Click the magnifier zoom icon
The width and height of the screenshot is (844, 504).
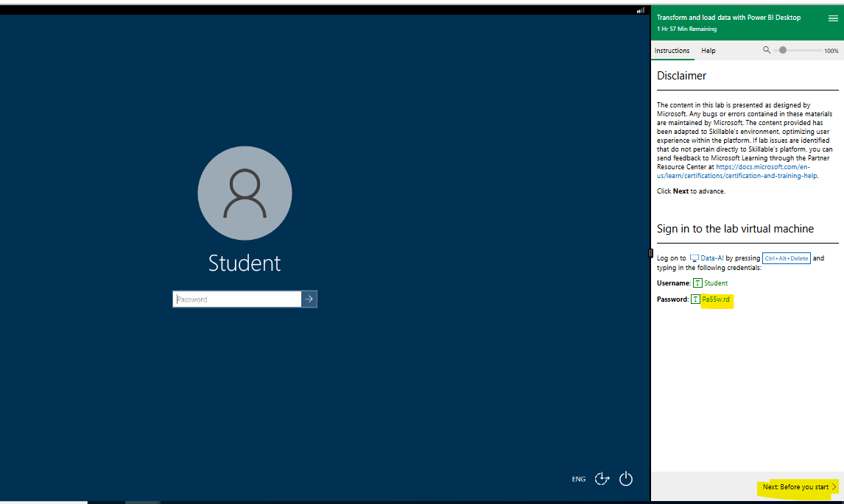(767, 50)
